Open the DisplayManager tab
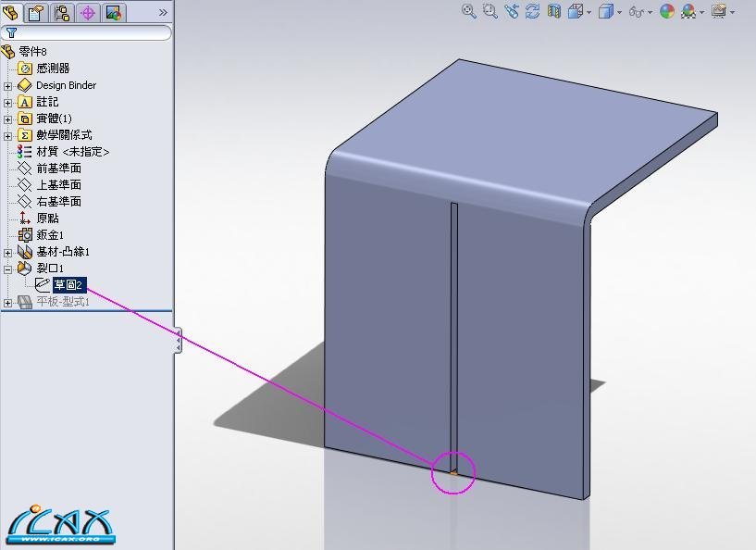 [113, 13]
